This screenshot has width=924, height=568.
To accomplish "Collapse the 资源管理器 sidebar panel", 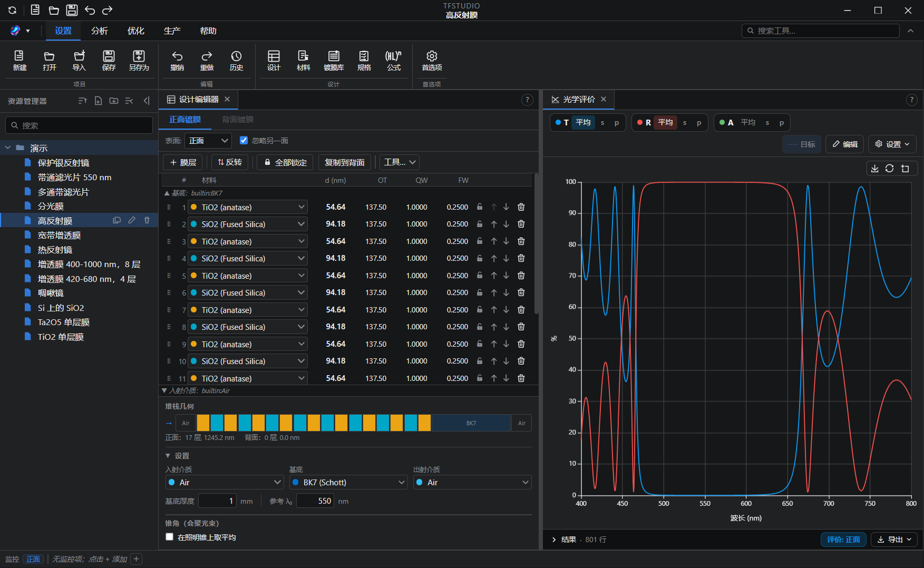I will 147,101.
